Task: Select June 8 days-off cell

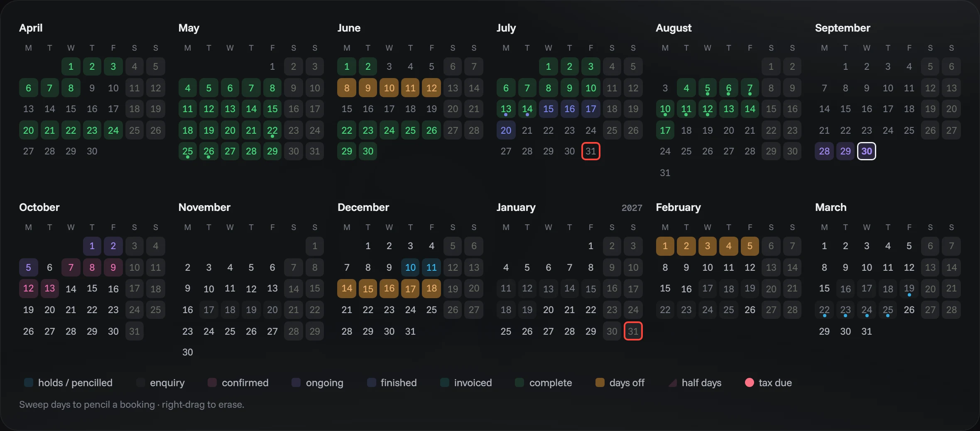Action: pos(347,88)
